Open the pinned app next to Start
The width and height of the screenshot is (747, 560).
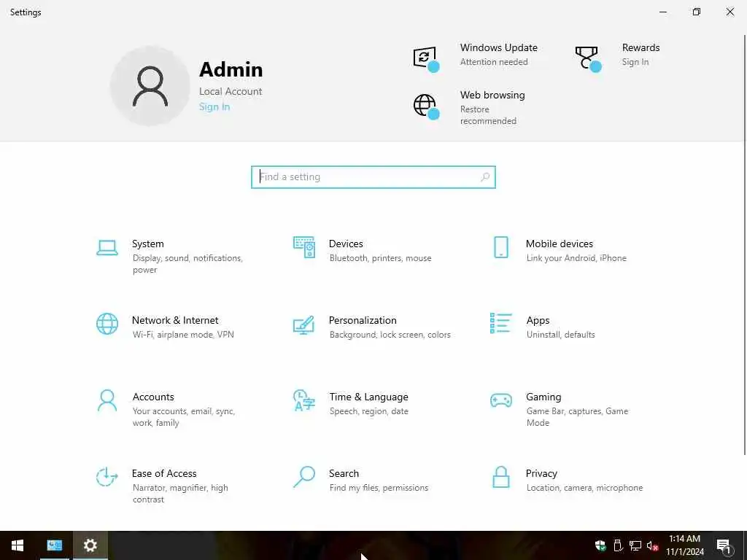[x=54, y=545]
